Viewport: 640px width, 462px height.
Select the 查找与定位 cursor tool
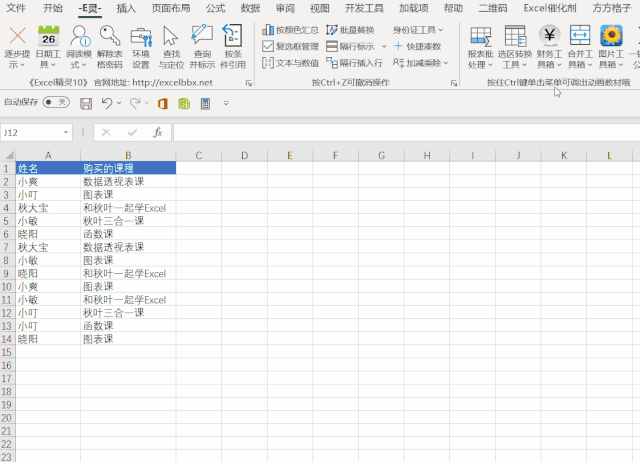[x=171, y=47]
